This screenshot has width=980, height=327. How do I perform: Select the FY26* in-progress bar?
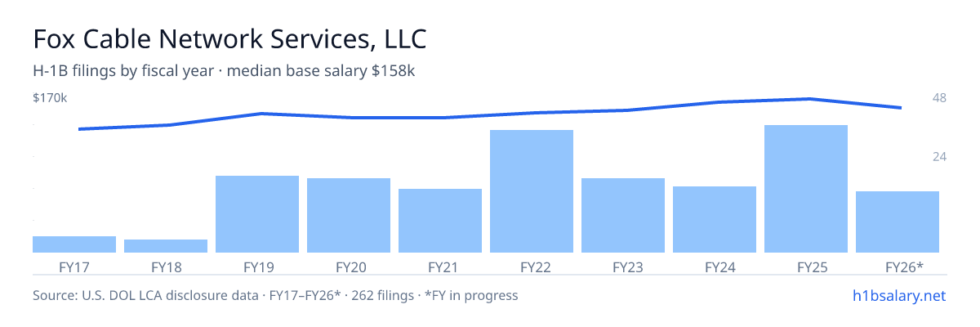(x=898, y=222)
